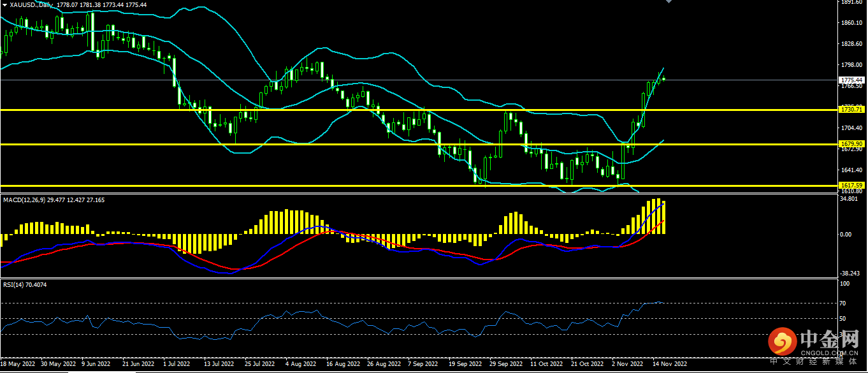Click the CNGOLD watermark logo icon
868x373 pixels.
pos(782,344)
